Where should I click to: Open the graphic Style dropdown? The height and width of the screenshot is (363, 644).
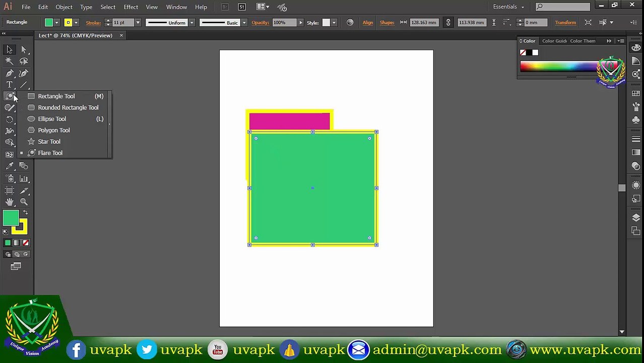[x=334, y=23]
